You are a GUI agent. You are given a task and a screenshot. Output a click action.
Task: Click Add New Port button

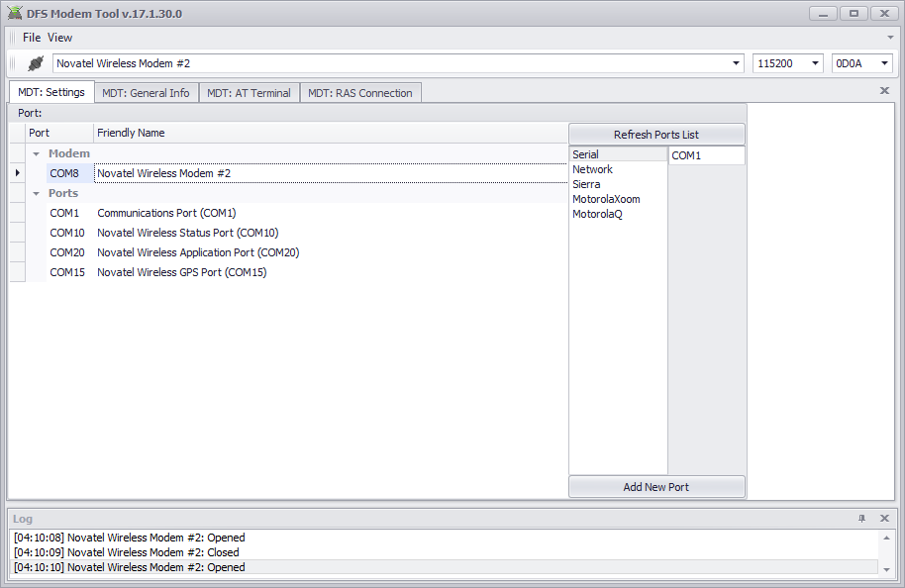656,487
